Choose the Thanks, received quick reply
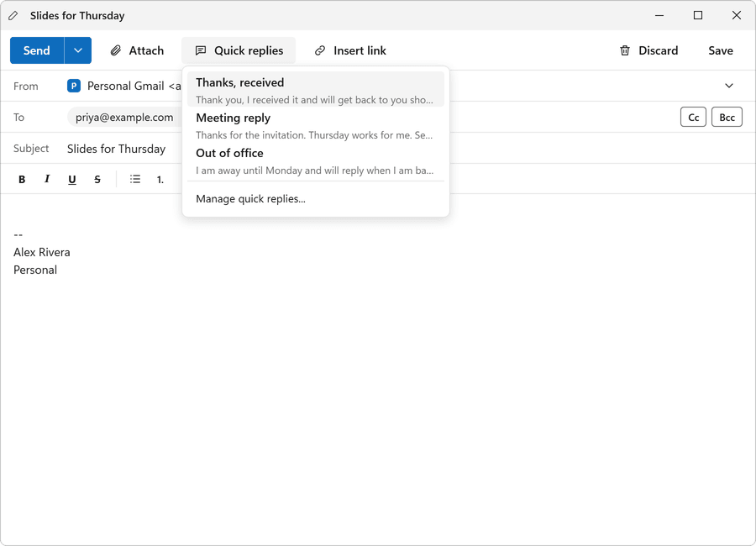Screen dimensions: 756x546 (x=316, y=90)
